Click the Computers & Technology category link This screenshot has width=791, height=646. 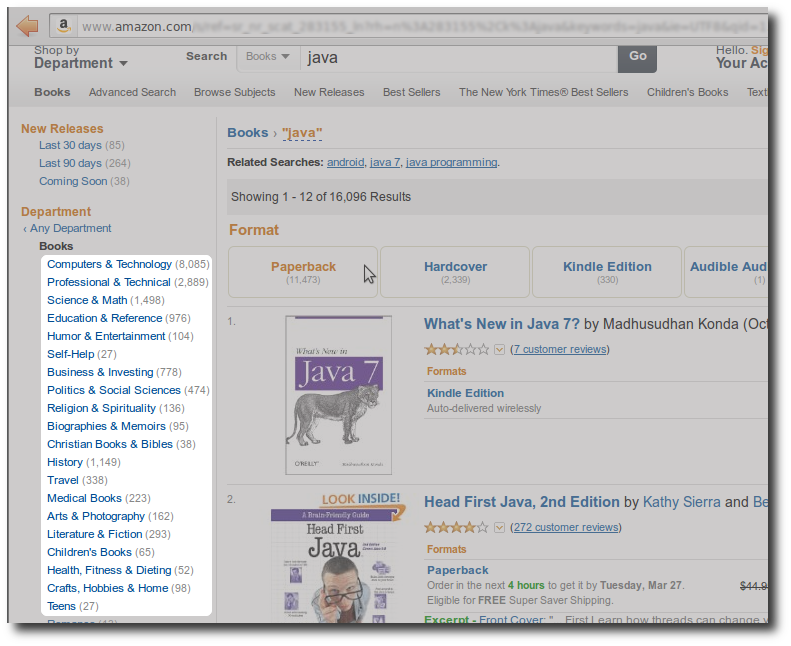pos(109,264)
